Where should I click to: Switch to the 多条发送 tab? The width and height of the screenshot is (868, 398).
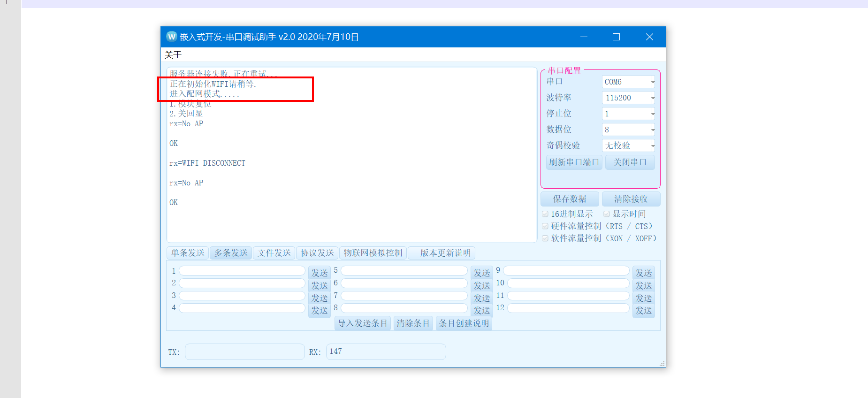(231, 253)
